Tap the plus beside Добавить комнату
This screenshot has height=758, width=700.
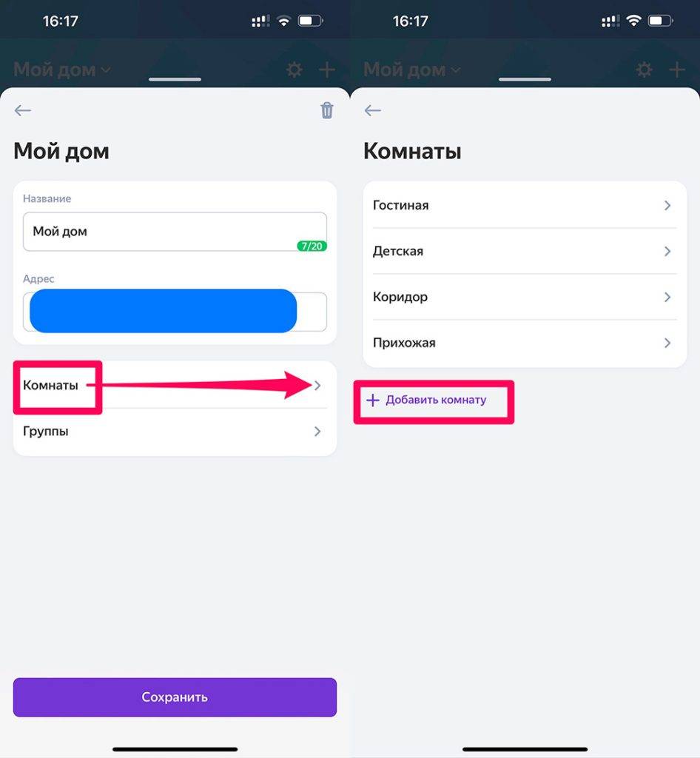[373, 400]
